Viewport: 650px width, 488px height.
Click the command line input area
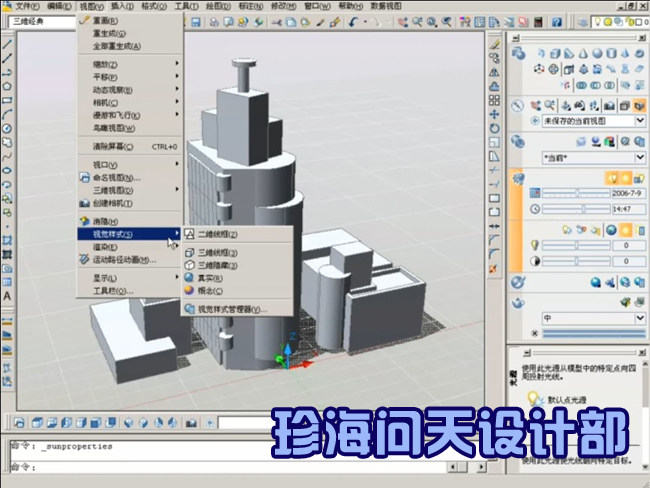tap(228, 467)
